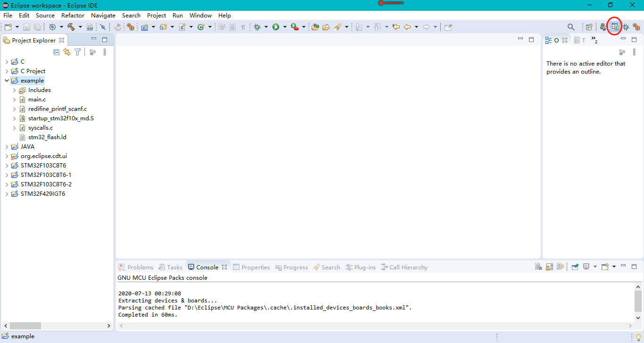Select the JAVA project
Image resolution: width=644 pixels, height=343 pixels.
coord(27,147)
